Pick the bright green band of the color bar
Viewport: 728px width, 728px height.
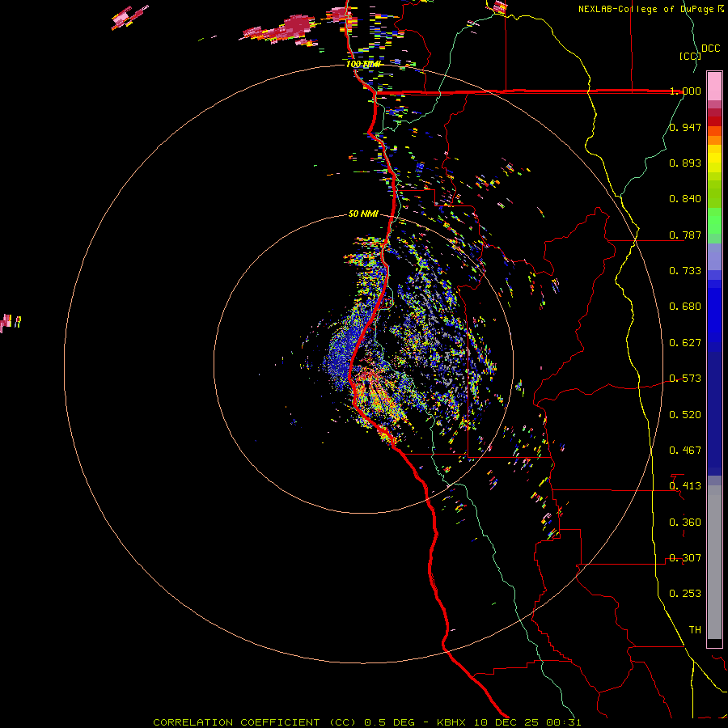pyautogui.click(x=714, y=221)
